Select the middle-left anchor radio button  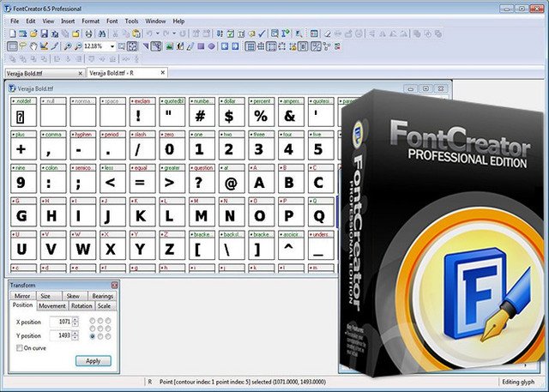pos(92,329)
